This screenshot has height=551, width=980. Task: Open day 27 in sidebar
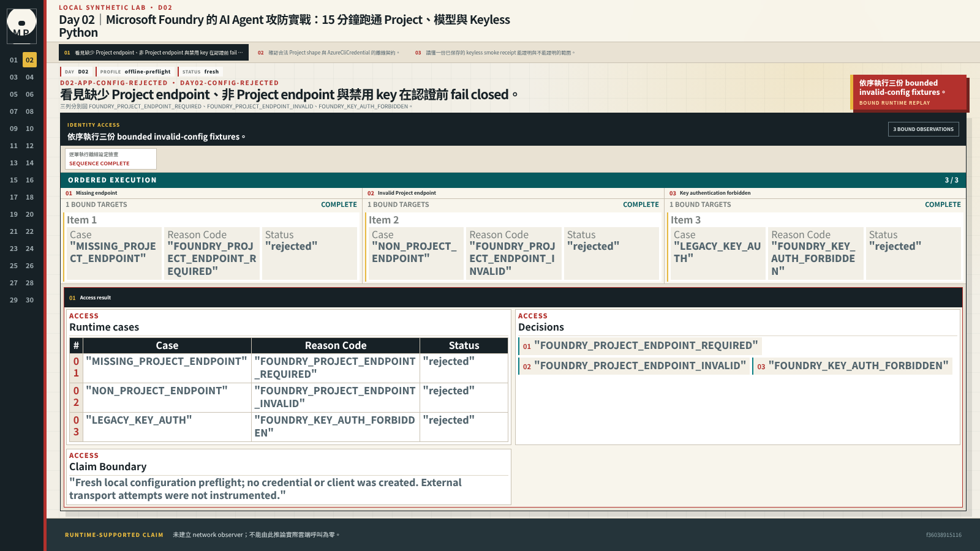tap(13, 283)
